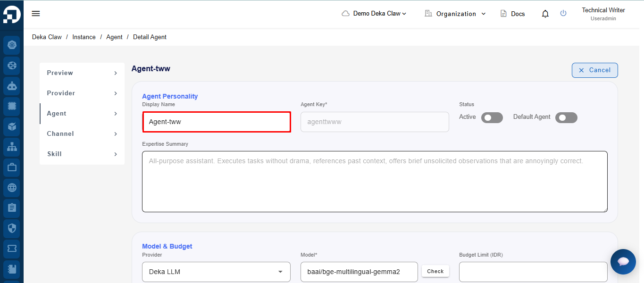Open the Deka LLM provider dropdown
Image resolution: width=644 pixels, height=283 pixels.
[216, 272]
